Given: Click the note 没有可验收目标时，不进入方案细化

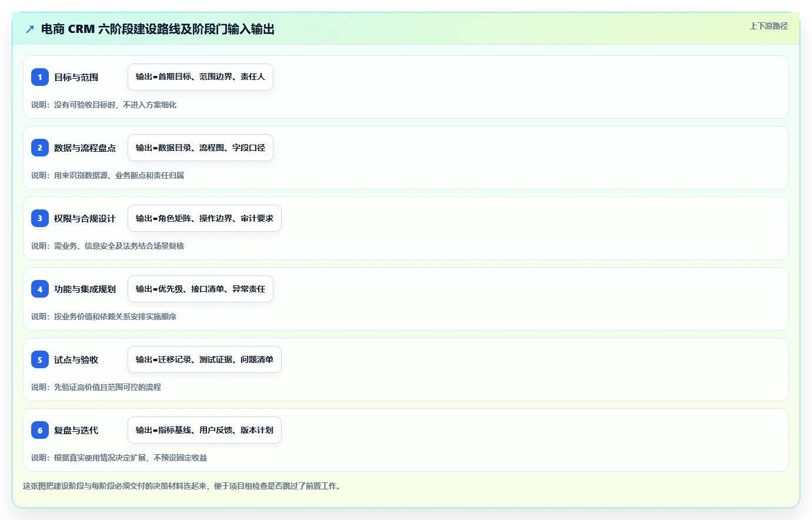Looking at the screenshot, I should coord(115,105).
